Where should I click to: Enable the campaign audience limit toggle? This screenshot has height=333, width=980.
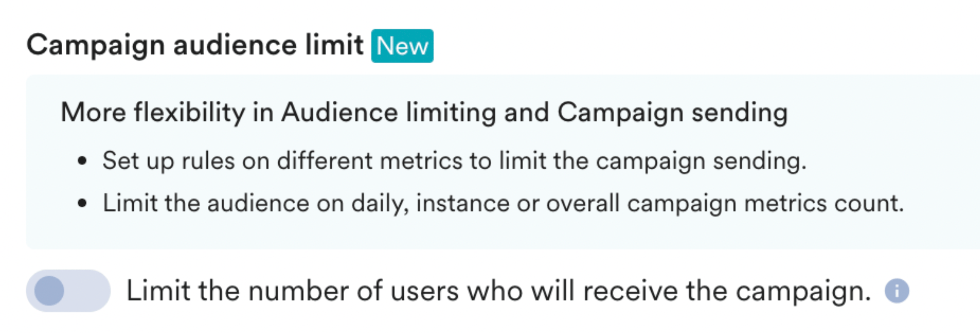coord(68,291)
